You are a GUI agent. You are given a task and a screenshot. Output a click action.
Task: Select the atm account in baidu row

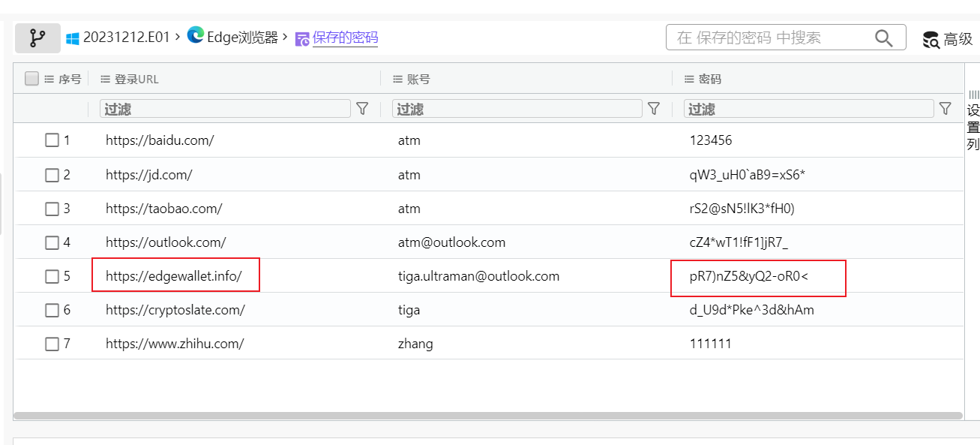[x=409, y=140]
